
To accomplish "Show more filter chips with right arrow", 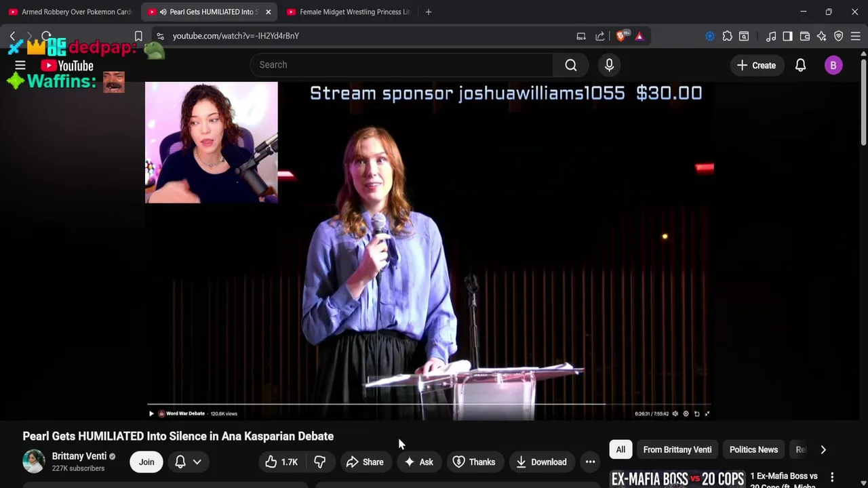I will (823, 449).
